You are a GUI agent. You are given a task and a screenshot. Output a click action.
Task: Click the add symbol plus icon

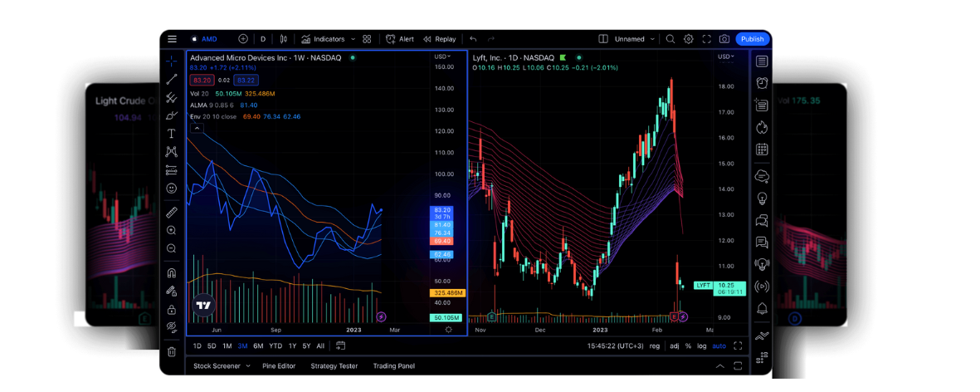(243, 39)
